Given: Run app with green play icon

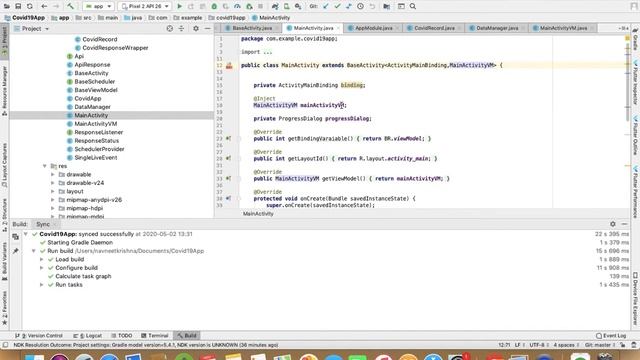Looking at the screenshot, I should (179, 6).
